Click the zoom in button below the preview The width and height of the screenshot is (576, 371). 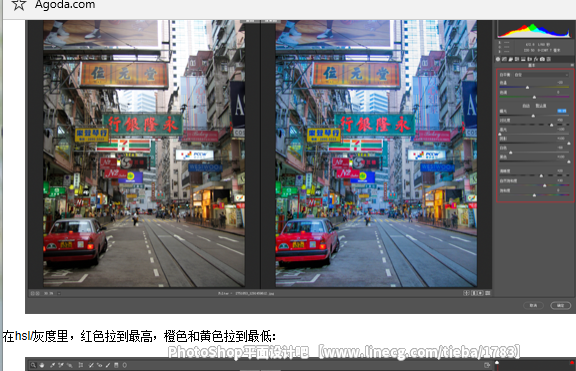coord(37,293)
